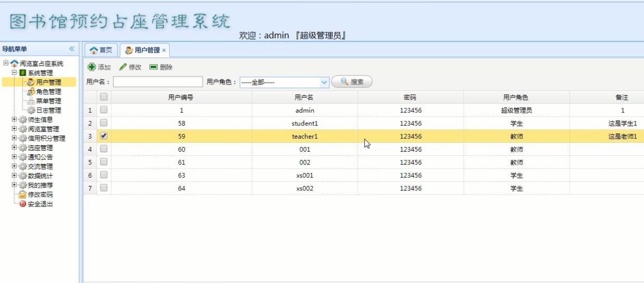Click the users icon beside 角色管理
Image resolution: width=644 pixels, height=283 pixels.
tap(31, 92)
